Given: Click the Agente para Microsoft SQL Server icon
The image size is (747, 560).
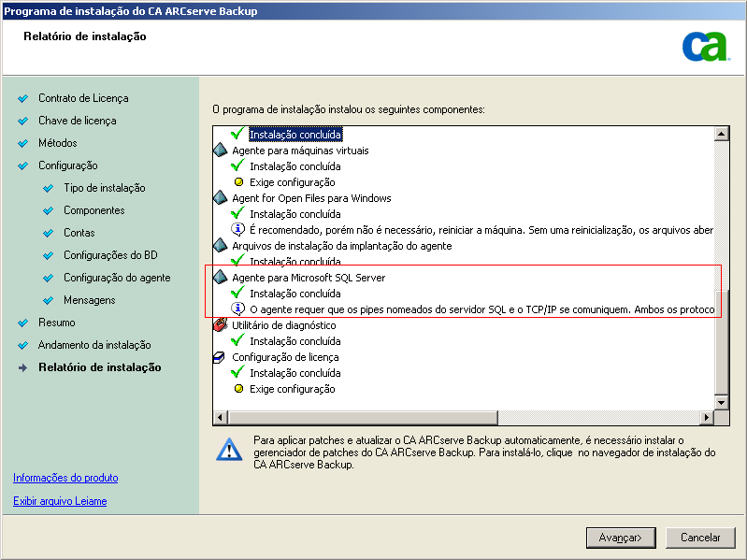Looking at the screenshot, I should point(221,278).
